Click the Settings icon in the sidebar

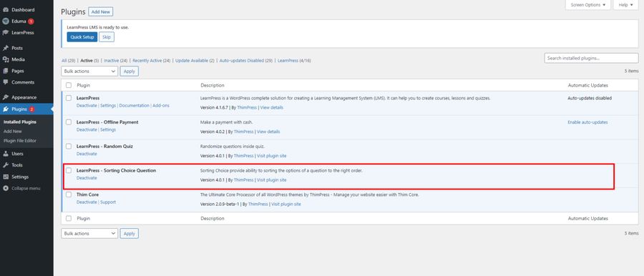(6, 177)
